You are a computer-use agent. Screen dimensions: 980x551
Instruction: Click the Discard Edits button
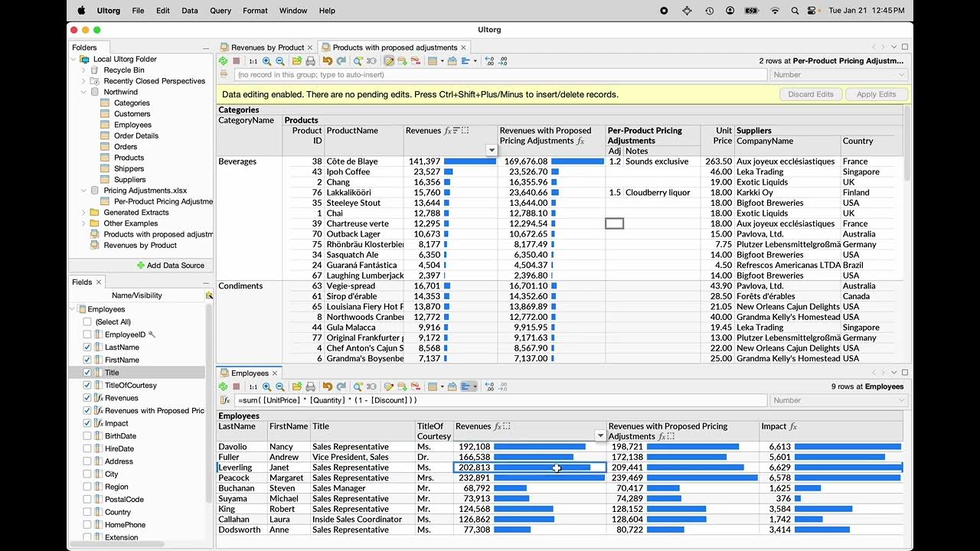point(811,94)
